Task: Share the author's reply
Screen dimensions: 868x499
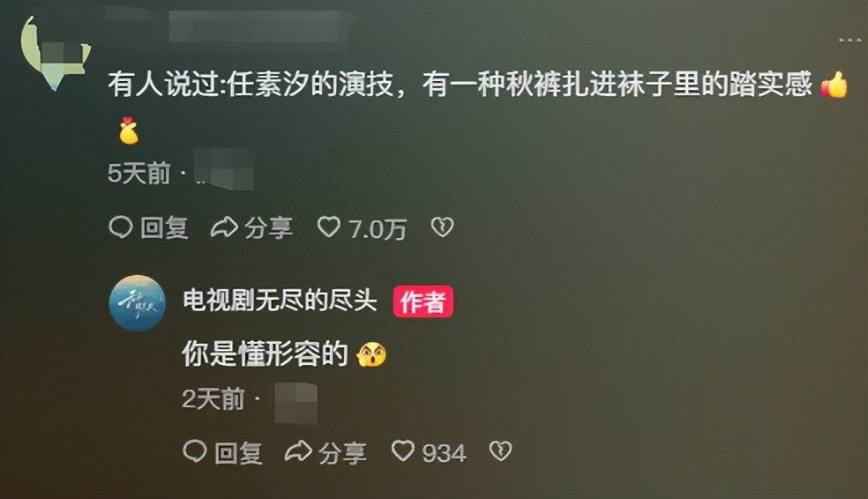Action: (325, 452)
